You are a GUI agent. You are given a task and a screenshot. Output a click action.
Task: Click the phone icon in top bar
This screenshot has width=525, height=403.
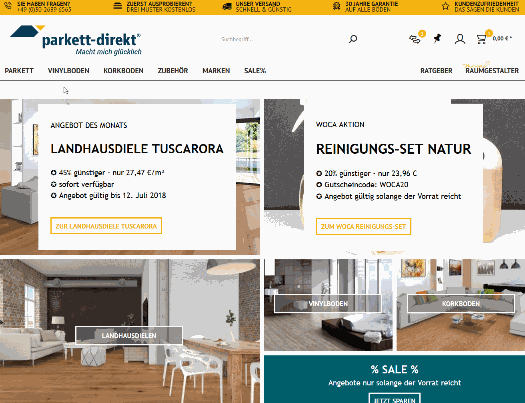click(x=7, y=6)
